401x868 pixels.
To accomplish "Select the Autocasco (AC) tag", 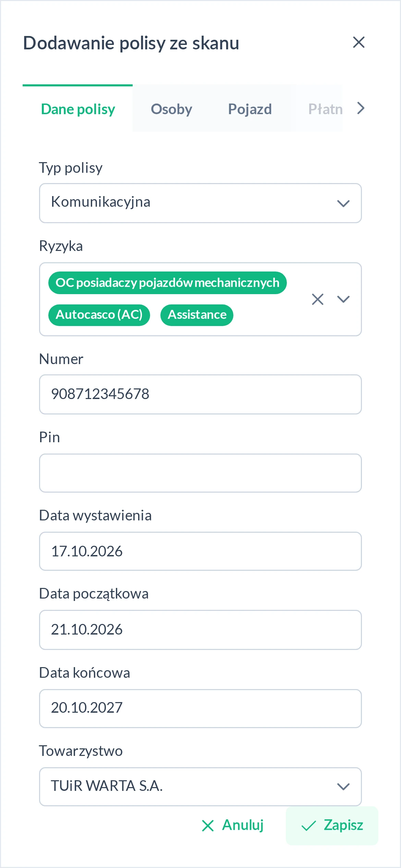I will (x=99, y=315).
